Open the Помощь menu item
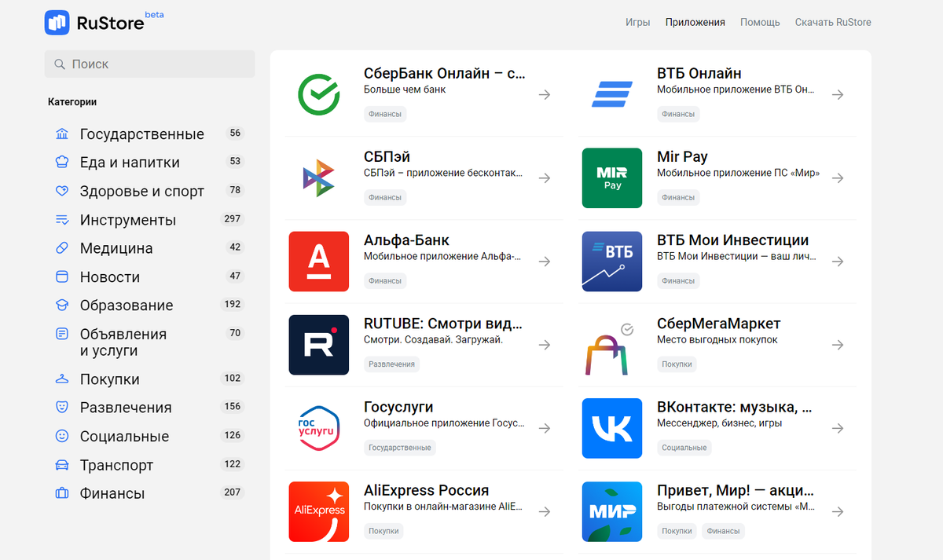 tap(760, 22)
